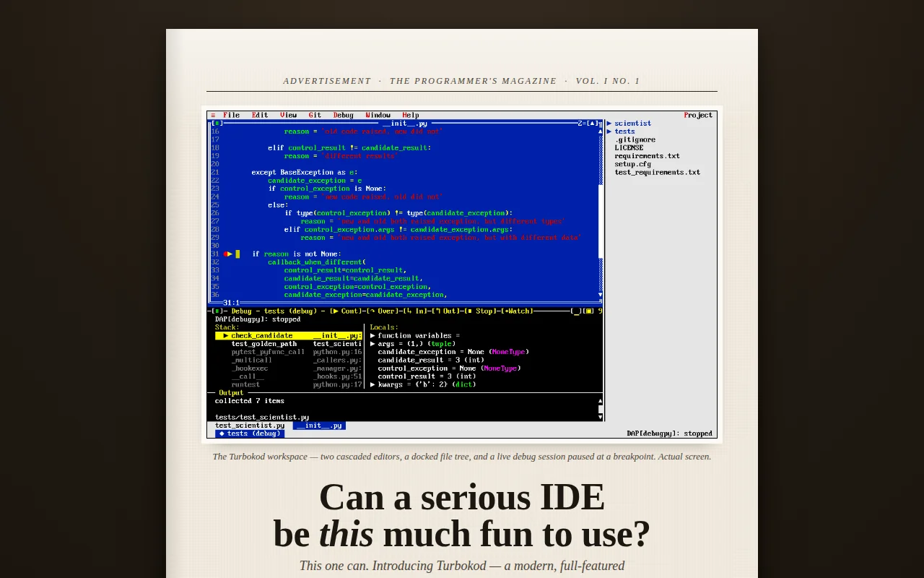Select setup.cfg in Project panel

(632, 164)
